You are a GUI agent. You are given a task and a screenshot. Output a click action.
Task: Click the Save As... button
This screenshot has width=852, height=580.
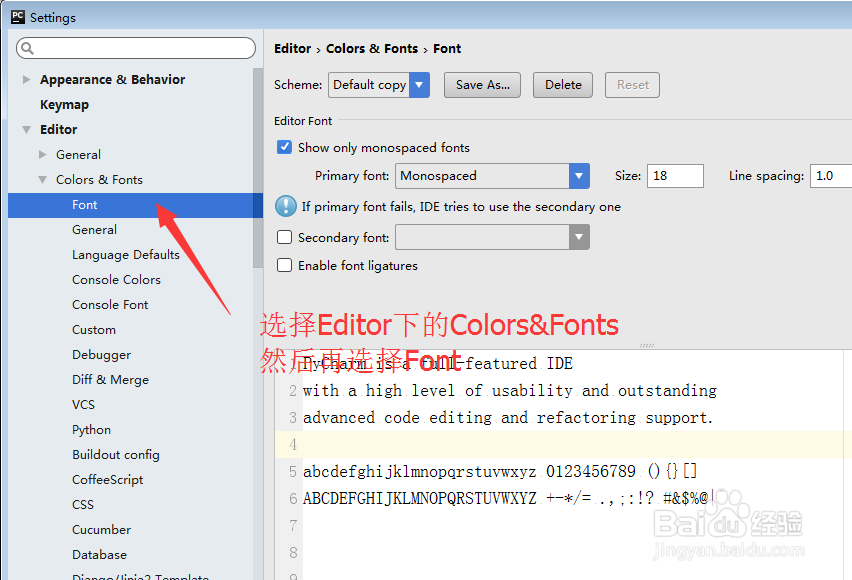(x=483, y=85)
